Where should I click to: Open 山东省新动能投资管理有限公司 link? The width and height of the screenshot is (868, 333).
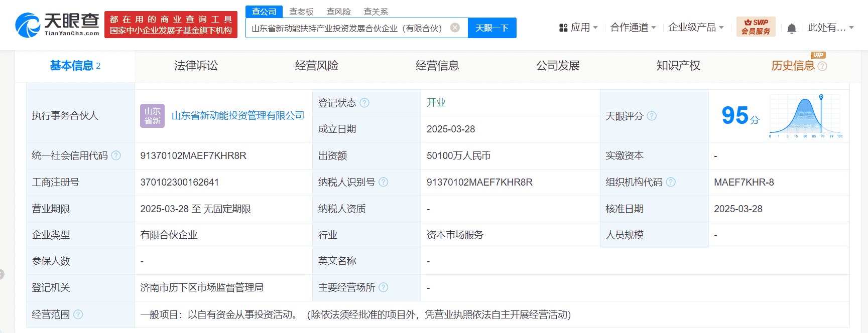pyautogui.click(x=238, y=116)
